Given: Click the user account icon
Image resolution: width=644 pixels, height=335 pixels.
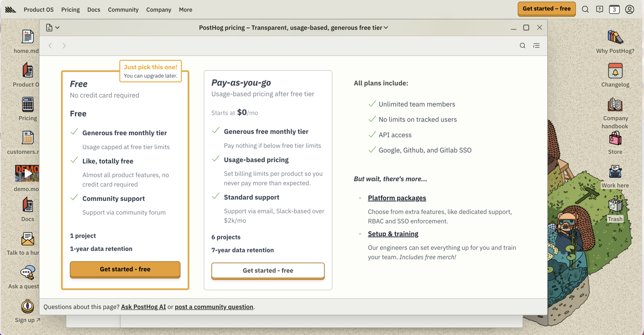Looking at the screenshot, I should tap(629, 10).
